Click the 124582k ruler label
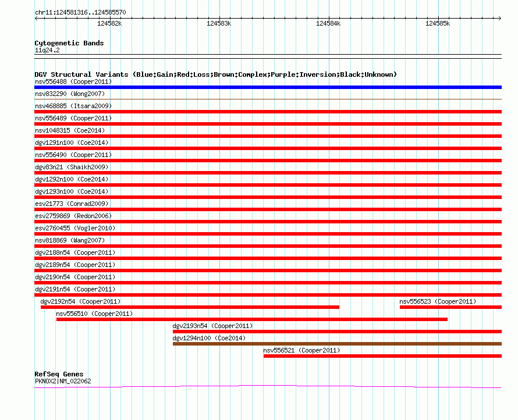This screenshot has width=518, height=420. coord(109,23)
